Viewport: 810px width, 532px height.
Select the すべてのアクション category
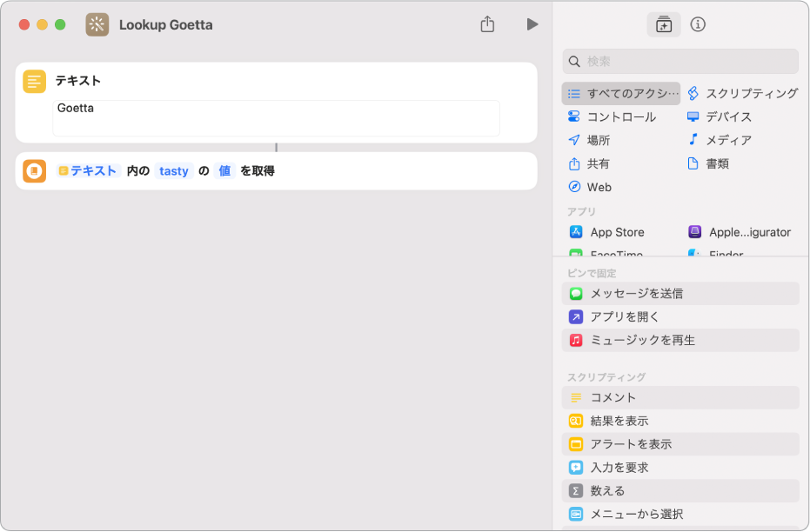click(x=621, y=93)
